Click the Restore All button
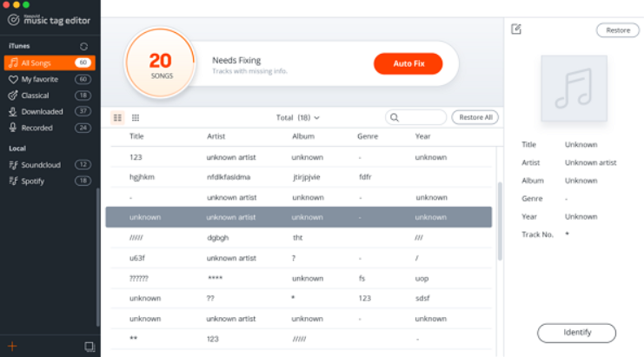 coord(475,117)
